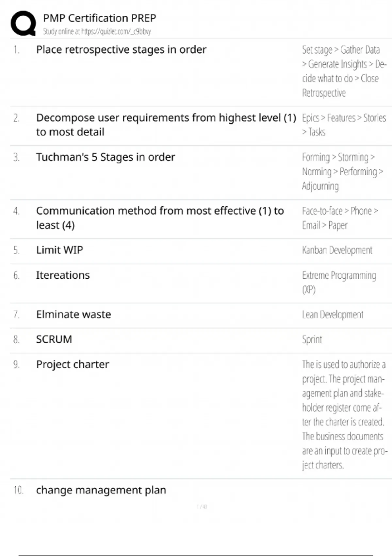Select the 'SCRUM' term
This screenshot has width=392, height=556.
(x=54, y=339)
